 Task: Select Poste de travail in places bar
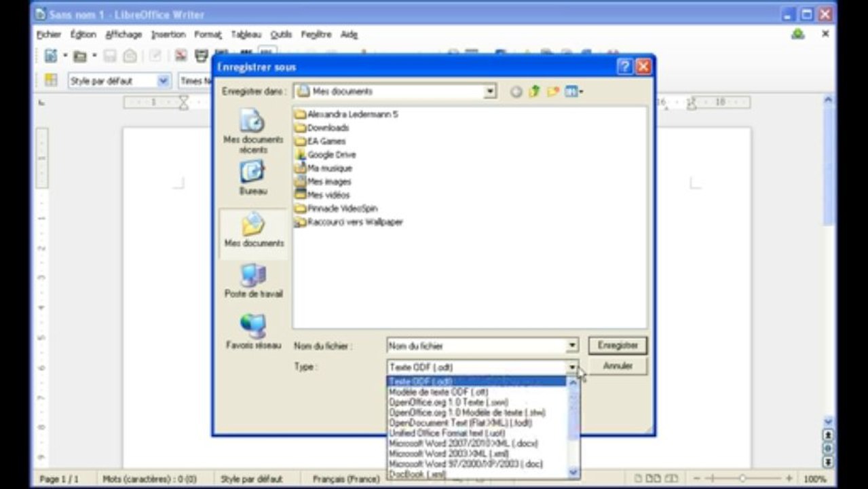[x=253, y=281]
